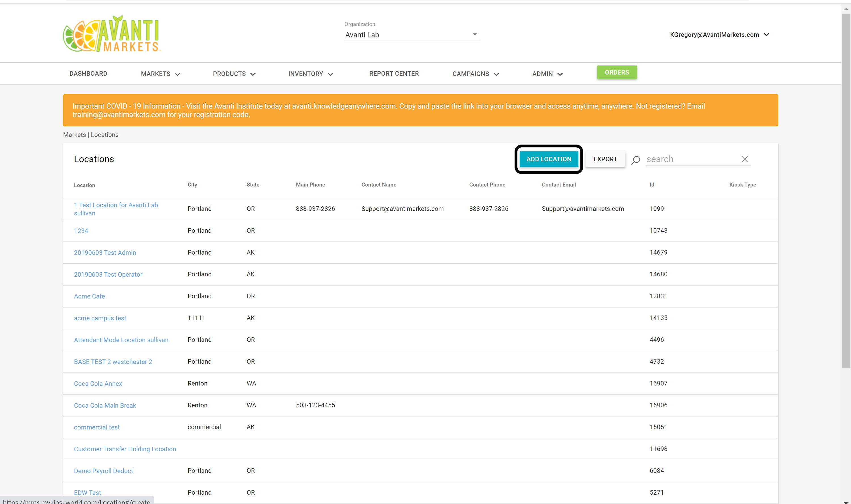
Task: Open the EDW Test location
Action: click(87, 492)
